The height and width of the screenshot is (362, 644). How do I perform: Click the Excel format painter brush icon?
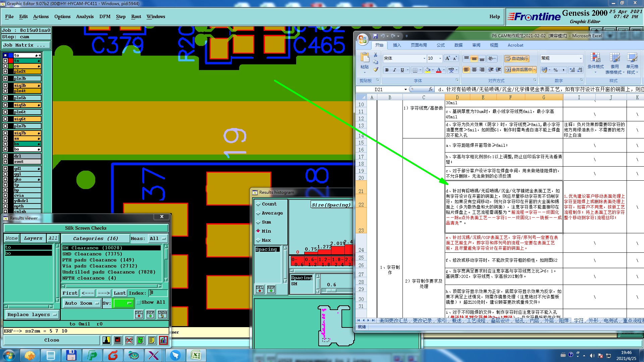[x=376, y=70]
